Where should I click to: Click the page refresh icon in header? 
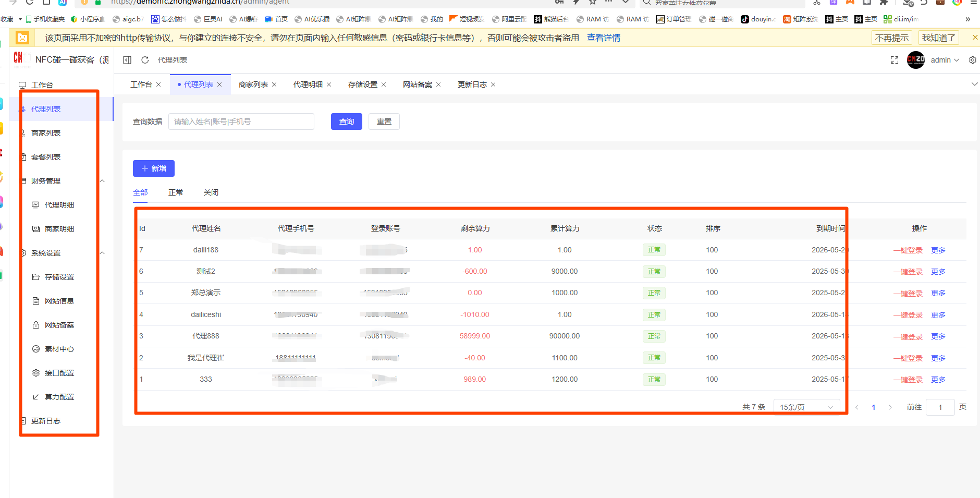[x=145, y=60]
